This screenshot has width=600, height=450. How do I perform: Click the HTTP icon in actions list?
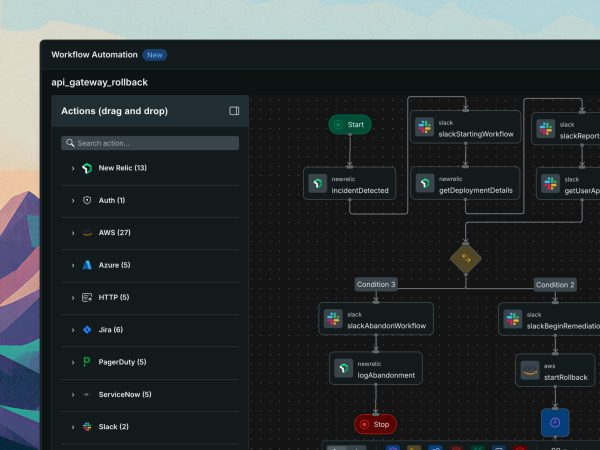[x=87, y=297]
